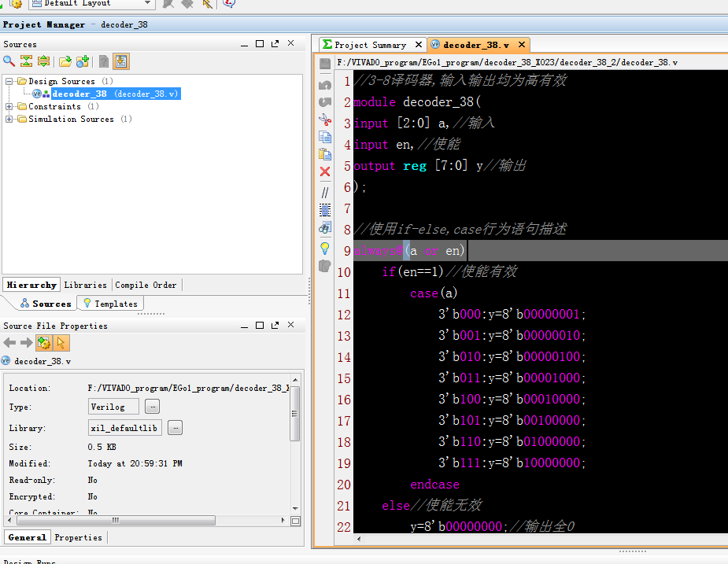
Task: Add sources using the plus icon in Sources toolbar
Action: [82, 61]
